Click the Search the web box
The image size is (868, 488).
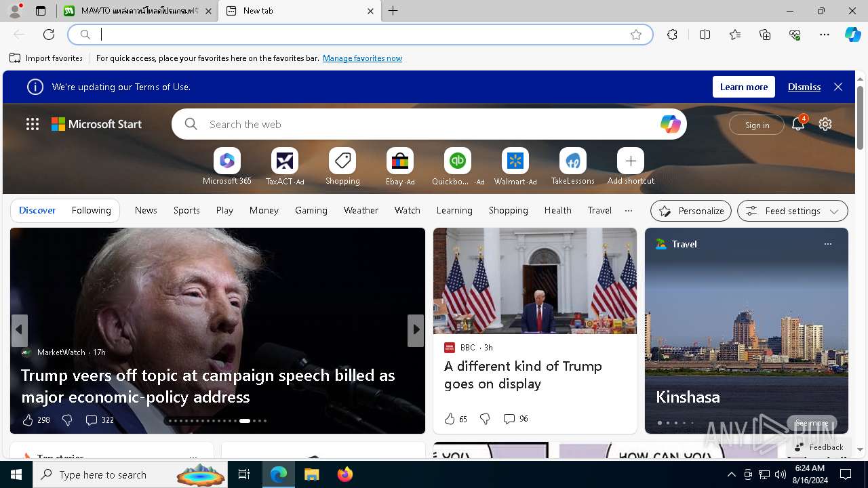coord(429,124)
